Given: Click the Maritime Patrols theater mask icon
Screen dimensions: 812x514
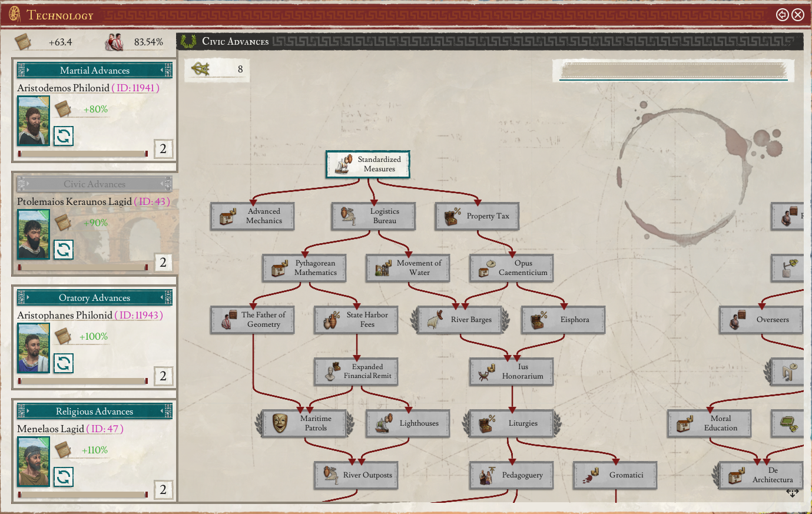Looking at the screenshot, I should pyautogui.click(x=280, y=423).
